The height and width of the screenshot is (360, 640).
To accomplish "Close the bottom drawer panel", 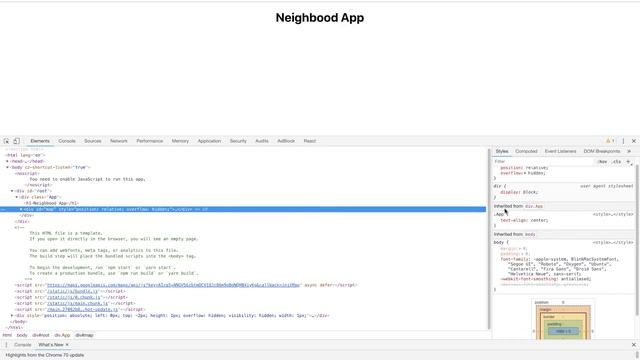I will [634, 345].
